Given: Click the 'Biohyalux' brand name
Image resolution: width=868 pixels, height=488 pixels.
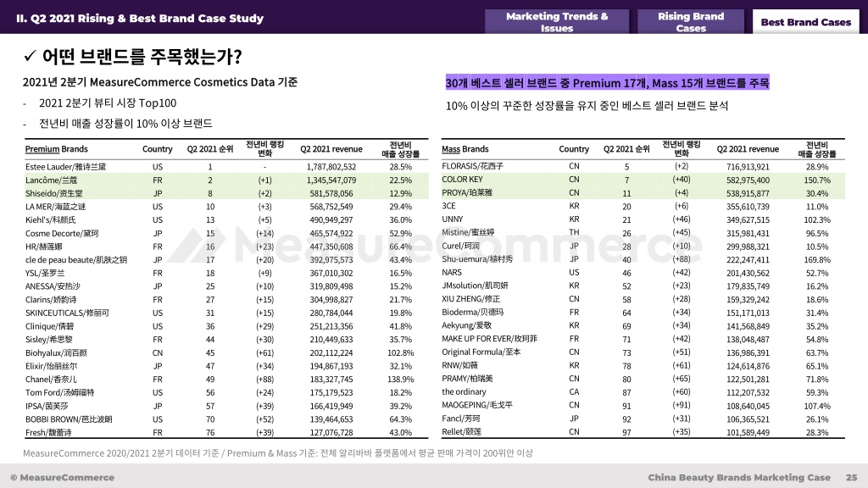Looking at the screenshot, I should (x=56, y=352).
